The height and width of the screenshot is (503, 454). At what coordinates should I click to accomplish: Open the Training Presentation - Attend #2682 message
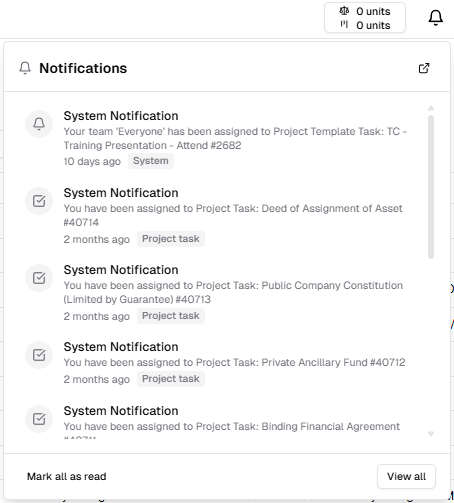click(x=235, y=138)
